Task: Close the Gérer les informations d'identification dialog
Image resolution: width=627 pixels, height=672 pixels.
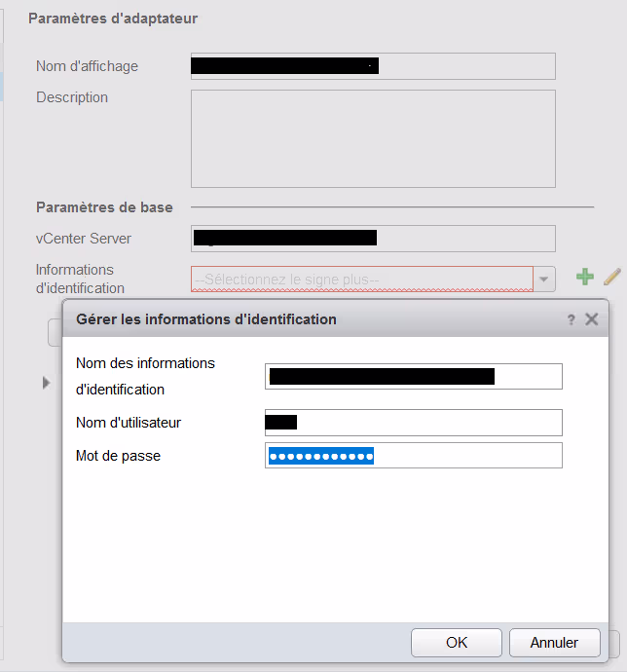Action: [x=591, y=319]
